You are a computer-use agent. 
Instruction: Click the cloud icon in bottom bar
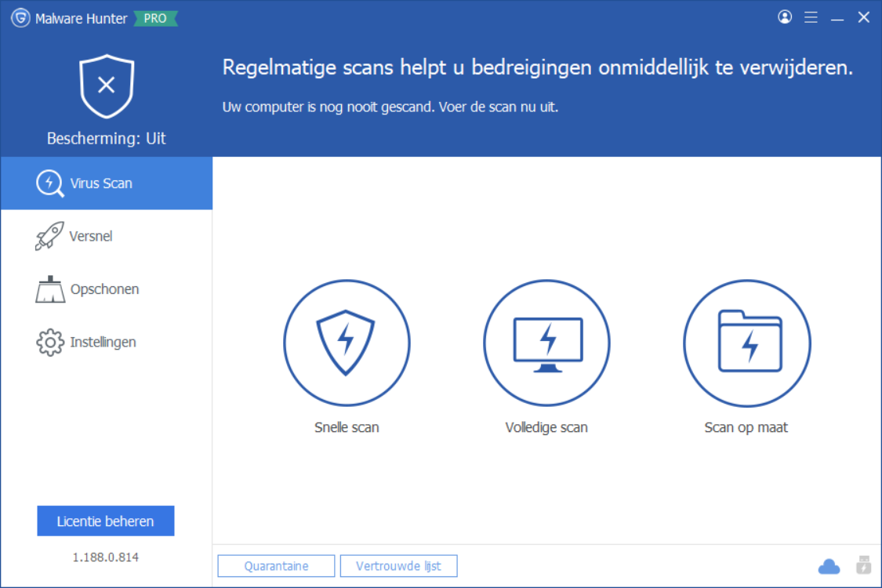coord(829,566)
